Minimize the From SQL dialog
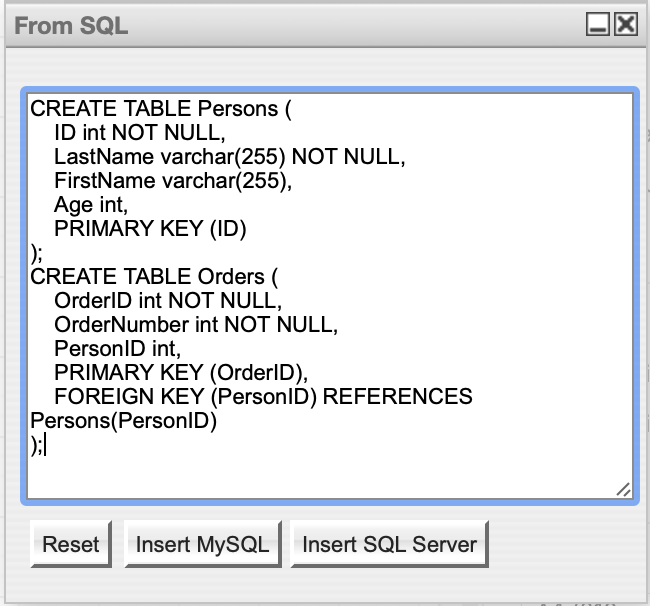The image size is (650, 606). [599, 25]
